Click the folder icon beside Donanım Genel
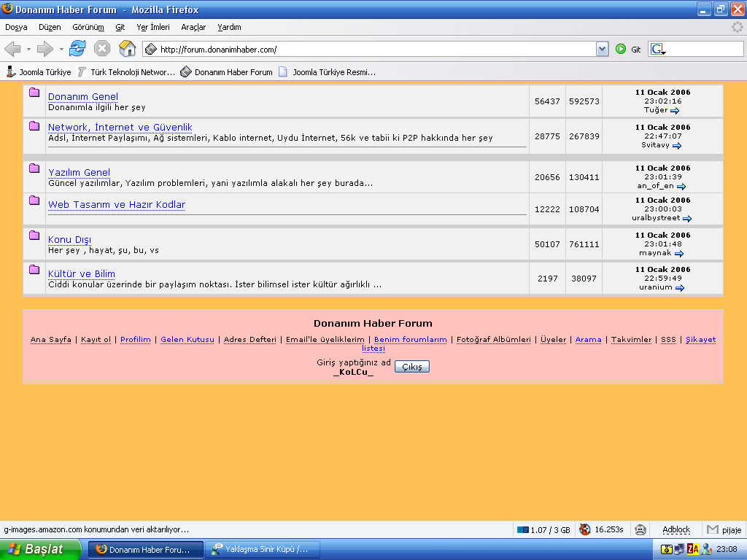The width and height of the screenshot is (747, 560). (34, 93)
